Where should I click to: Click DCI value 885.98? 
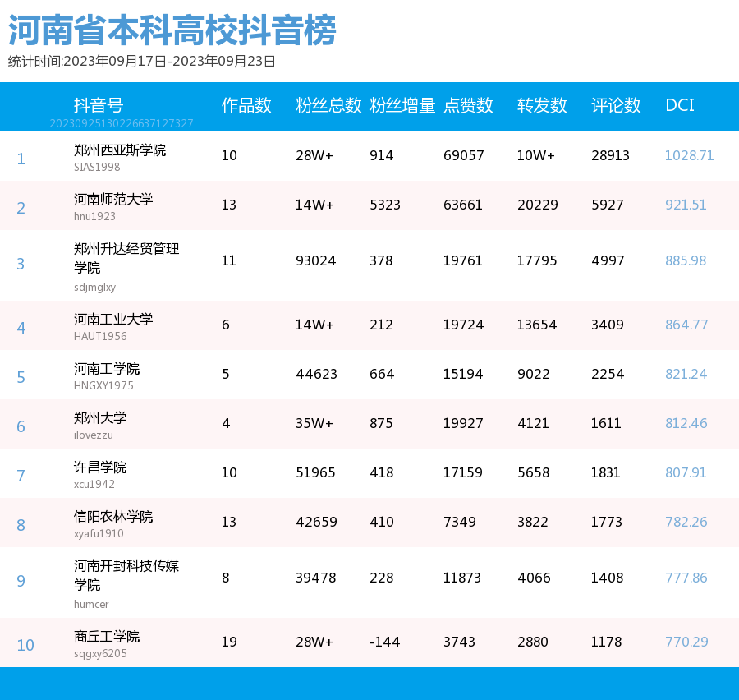click(686, 260)
